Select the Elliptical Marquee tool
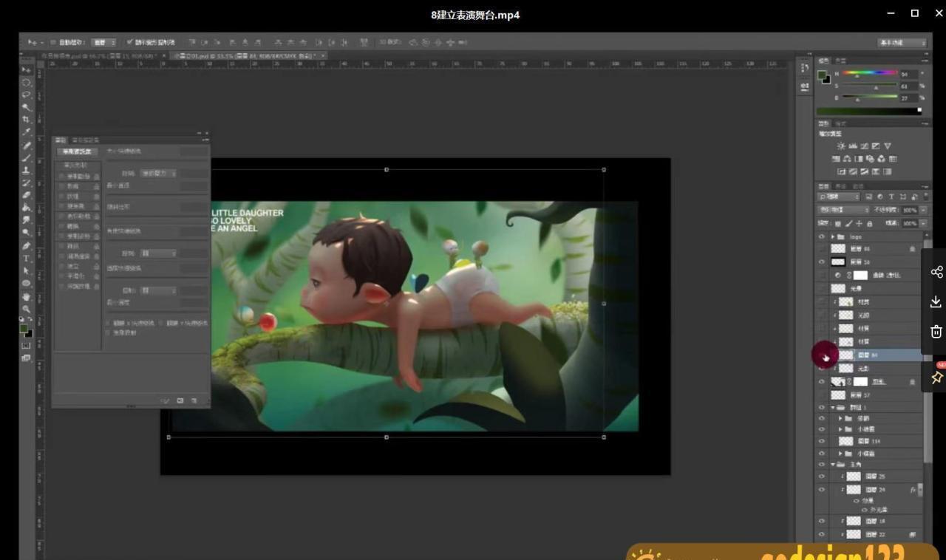 (x=26, y=82)
